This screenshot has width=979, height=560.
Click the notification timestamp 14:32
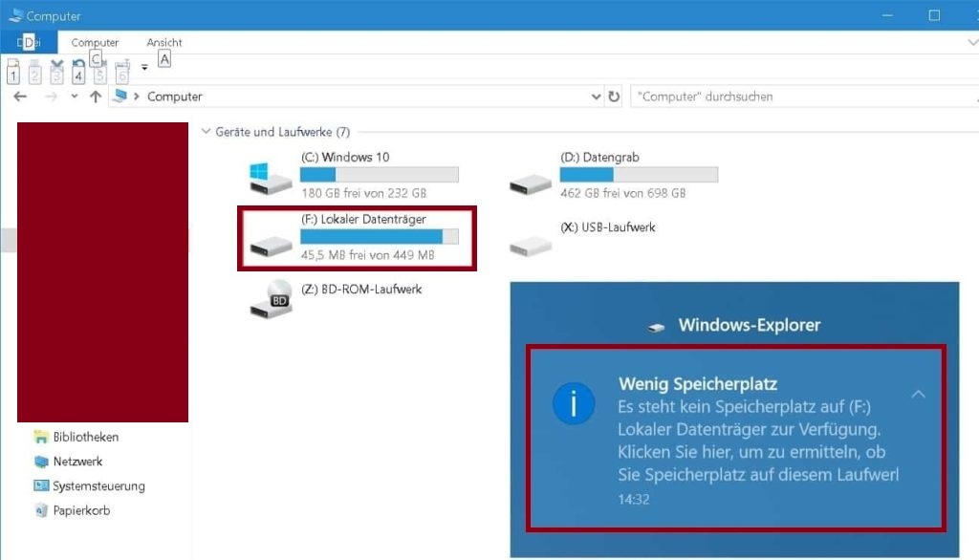pyautogui.click(x=633, y=500)
